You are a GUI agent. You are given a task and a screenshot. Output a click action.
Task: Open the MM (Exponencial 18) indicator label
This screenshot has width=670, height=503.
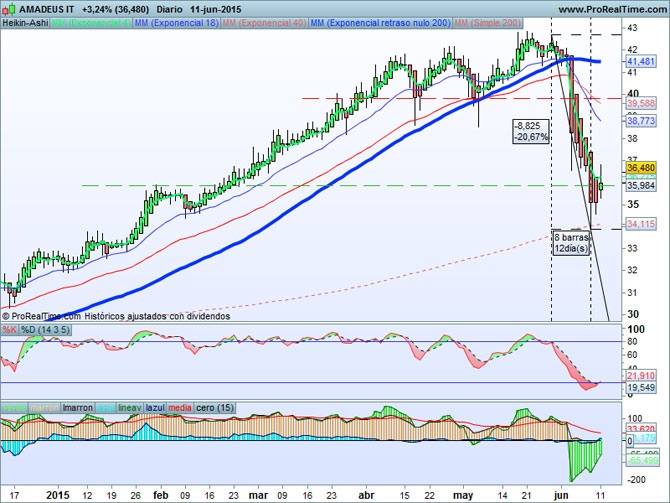[x=176, y=23]
